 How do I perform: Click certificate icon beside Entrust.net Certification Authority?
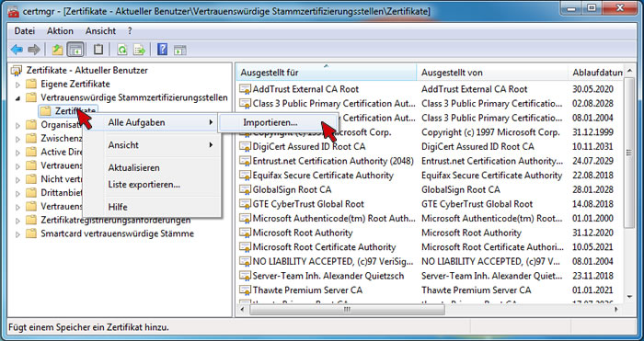point(246,161)
